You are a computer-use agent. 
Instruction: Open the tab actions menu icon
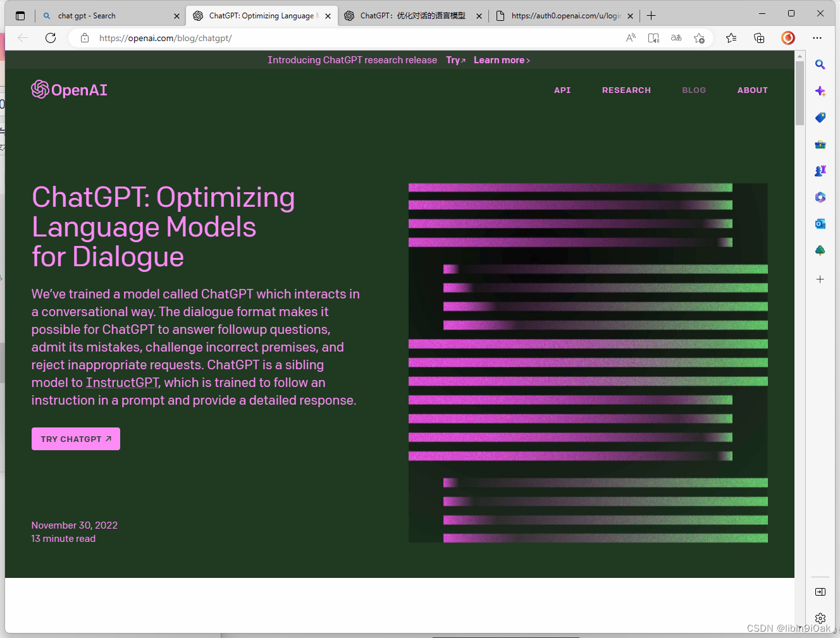click(20, 16)
